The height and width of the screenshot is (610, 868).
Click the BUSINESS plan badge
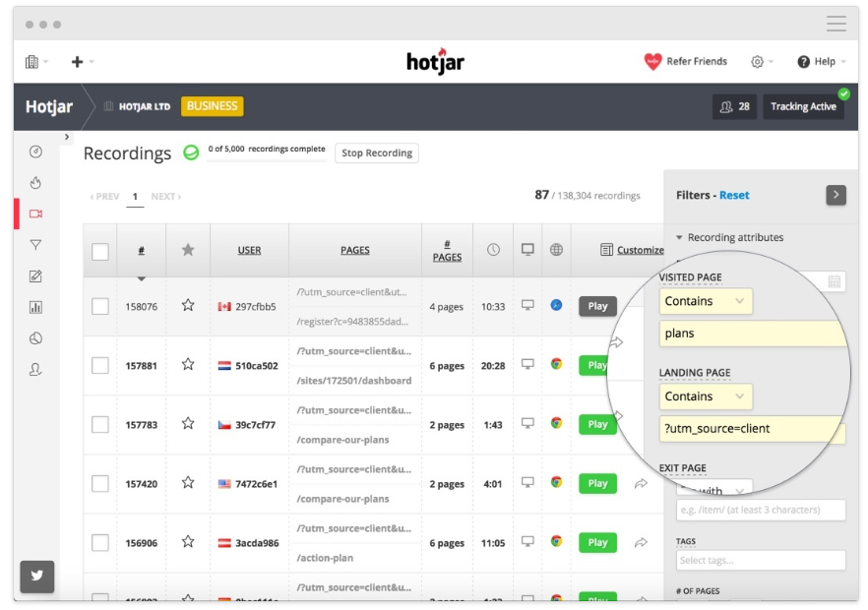coord(212,106)
